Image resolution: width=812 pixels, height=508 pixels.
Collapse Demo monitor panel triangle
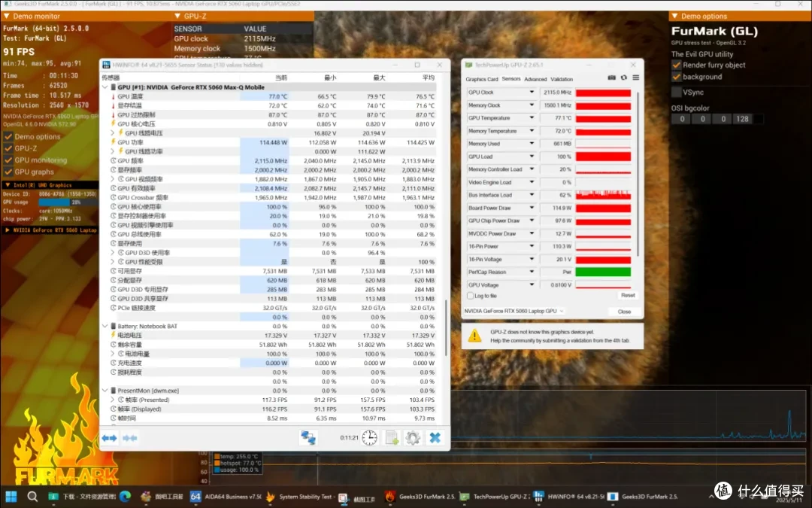(x=7, y=17)
